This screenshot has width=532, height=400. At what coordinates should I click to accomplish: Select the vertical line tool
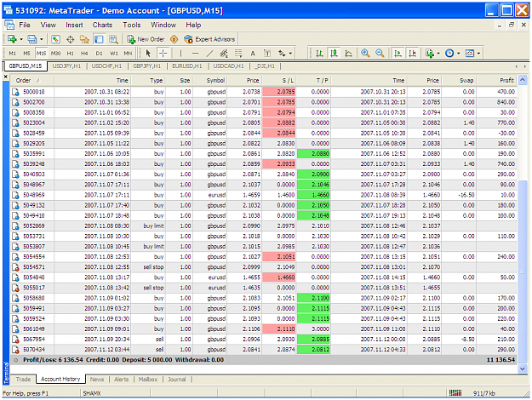pyautogui.click(x=180, y=54)
